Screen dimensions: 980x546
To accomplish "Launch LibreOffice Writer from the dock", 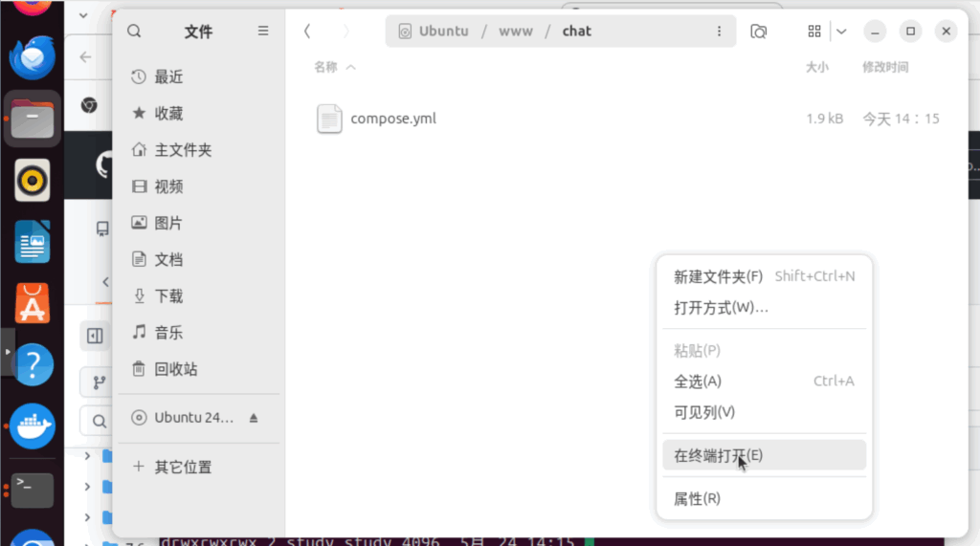I will [x=32, y=242].
